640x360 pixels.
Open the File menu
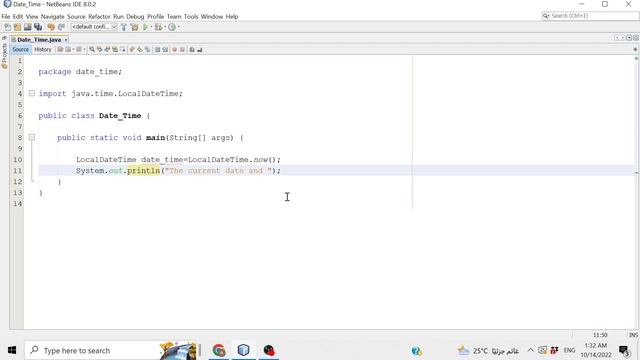6,17
